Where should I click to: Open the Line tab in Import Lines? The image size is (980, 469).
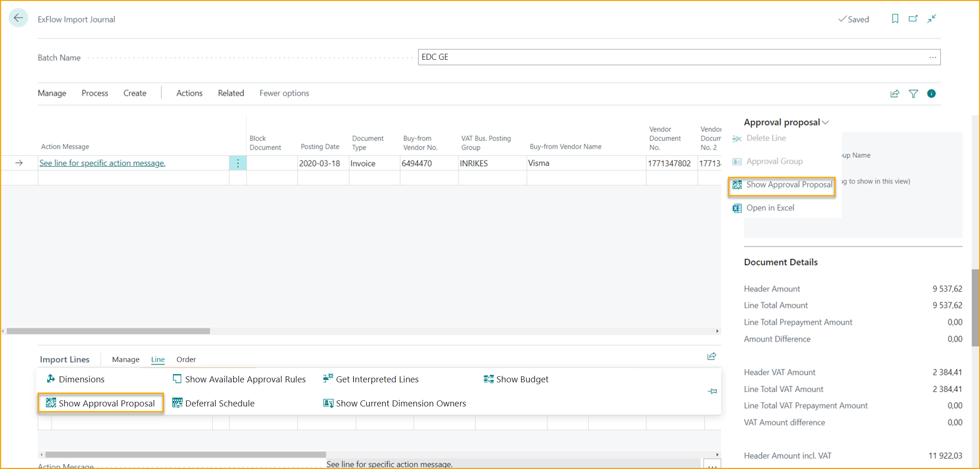click(158, 359)
